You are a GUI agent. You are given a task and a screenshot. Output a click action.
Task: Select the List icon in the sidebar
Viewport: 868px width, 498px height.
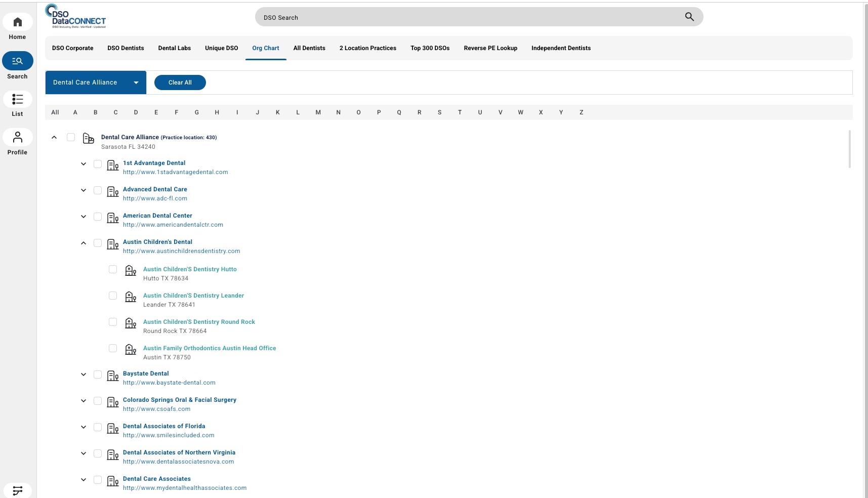(18, 99)
